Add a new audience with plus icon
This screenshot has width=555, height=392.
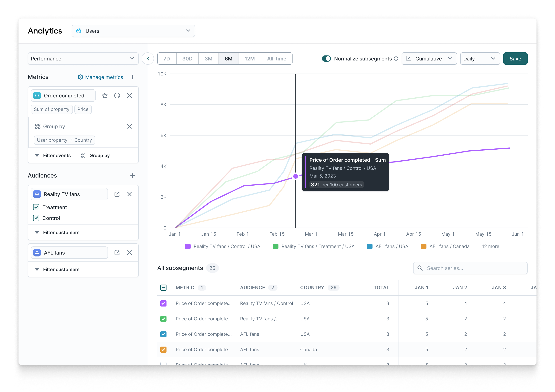point(132,176)
